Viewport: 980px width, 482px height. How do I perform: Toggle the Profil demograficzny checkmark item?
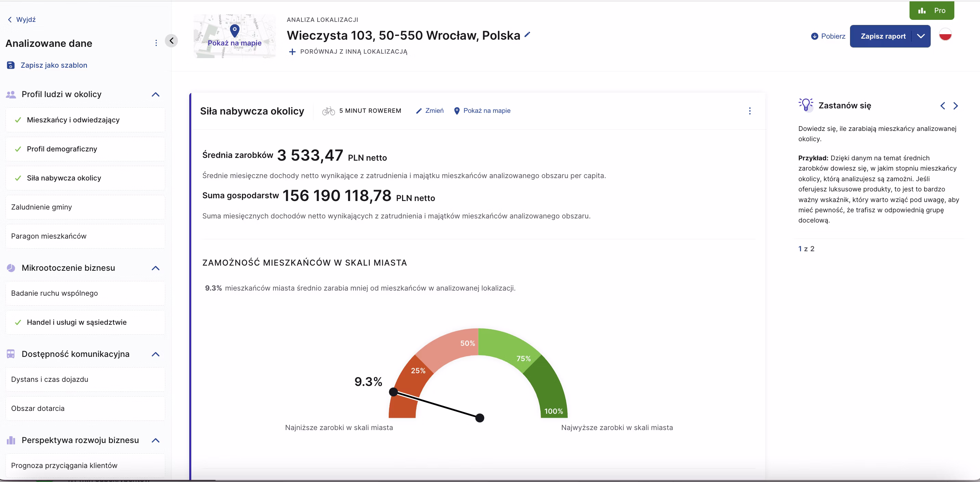[62, 149]
